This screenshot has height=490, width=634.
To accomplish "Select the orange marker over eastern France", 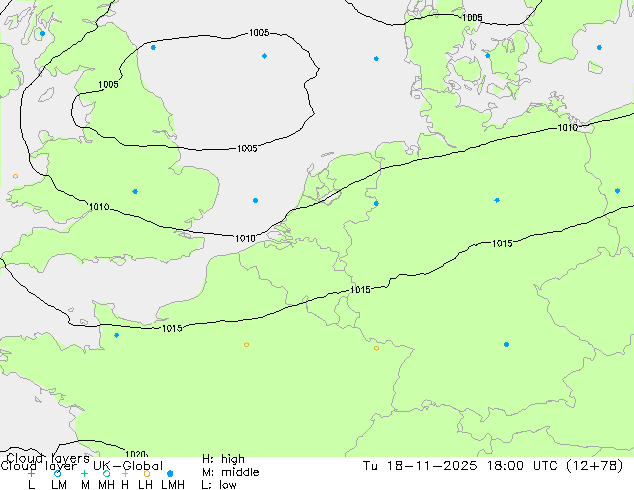I will pos(376,348).
